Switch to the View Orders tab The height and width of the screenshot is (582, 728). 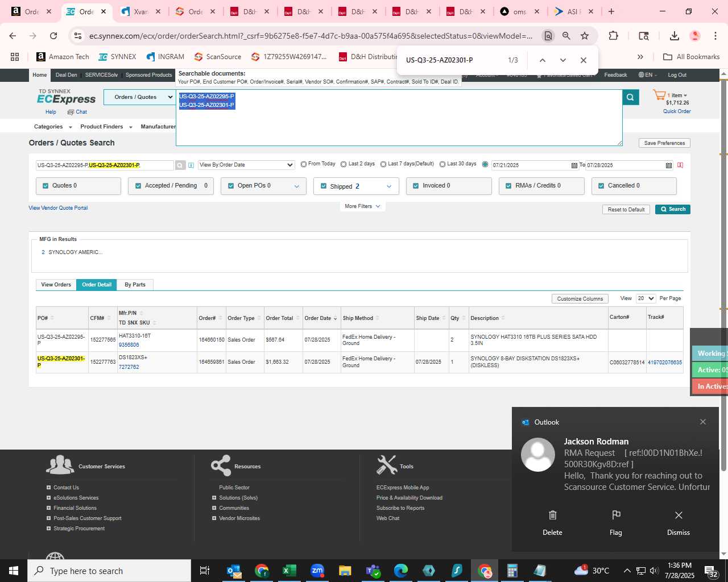56,285
